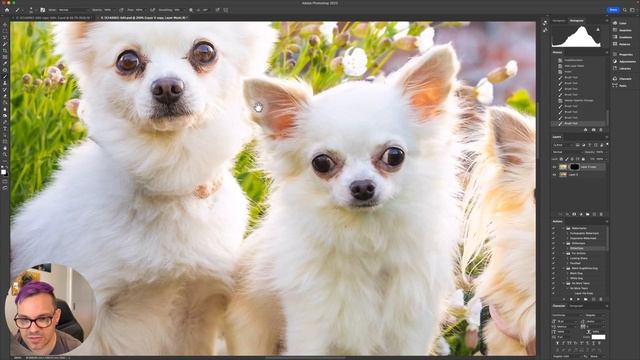Select the Clone Stamp tool
Screen dimensions: 640x360
click(x=5, y=83)
